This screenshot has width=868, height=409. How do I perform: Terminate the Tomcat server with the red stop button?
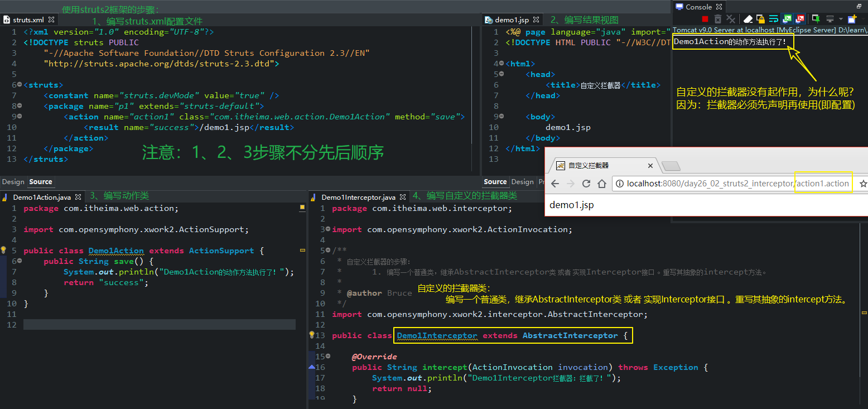coord(705,19)
